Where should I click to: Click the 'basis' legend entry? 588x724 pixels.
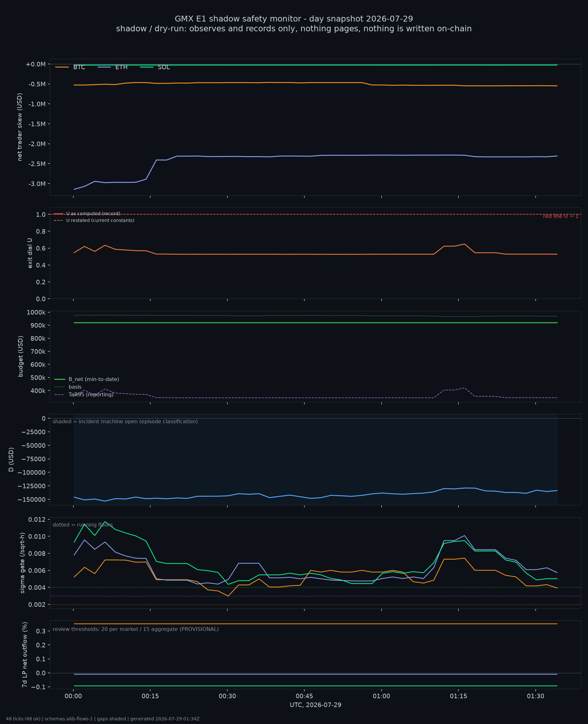coord(68,387)
